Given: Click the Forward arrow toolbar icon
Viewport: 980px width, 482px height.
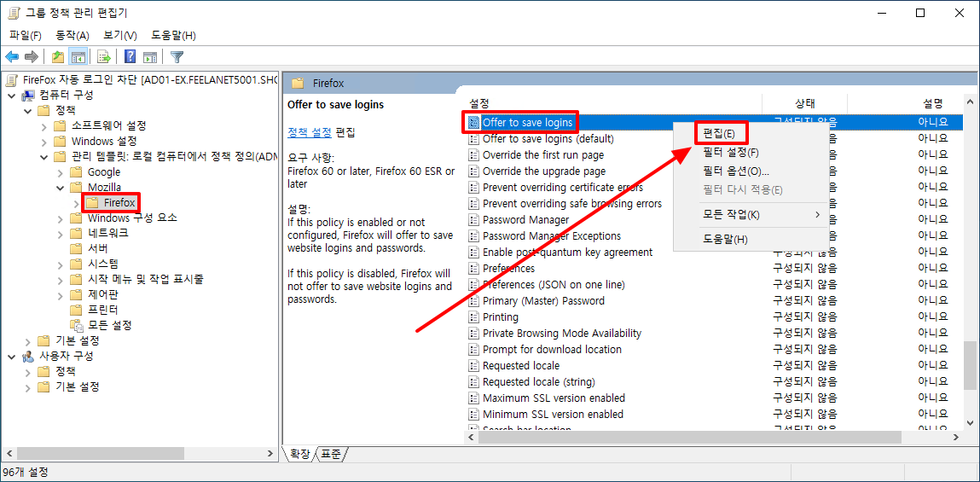Looking at the screenshot, I should (x=32, y=57).
